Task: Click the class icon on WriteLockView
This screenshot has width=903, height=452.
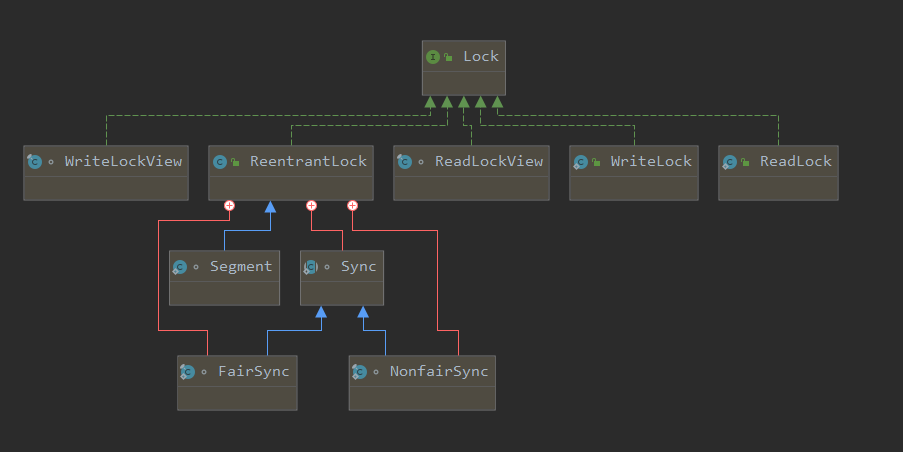Action: tap(35, 162)
